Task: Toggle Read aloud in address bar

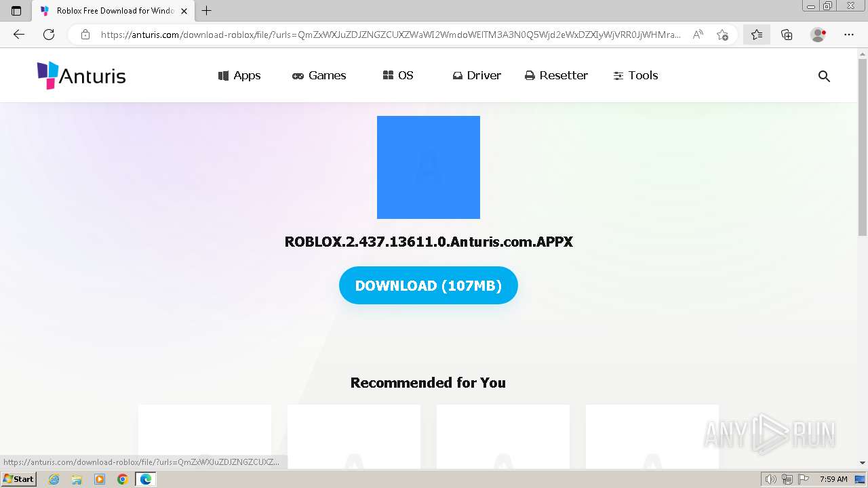Action: 698,35
